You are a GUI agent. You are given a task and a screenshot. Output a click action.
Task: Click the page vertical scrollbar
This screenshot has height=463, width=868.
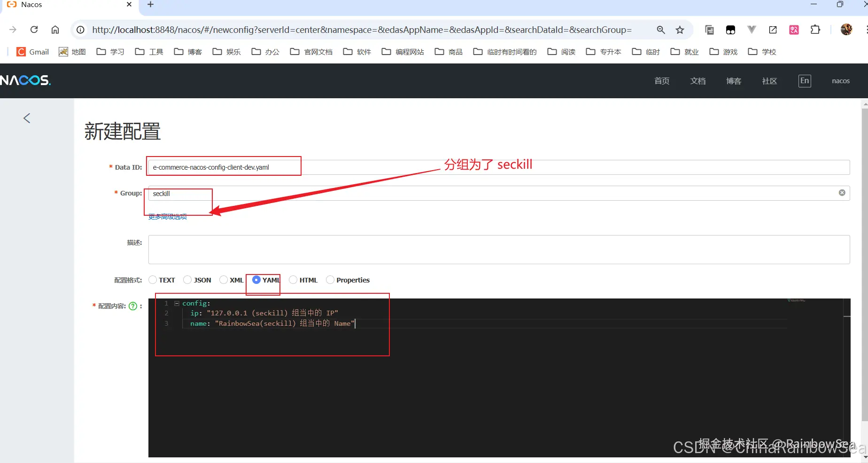pyautogui.click(x=865, y=264)
